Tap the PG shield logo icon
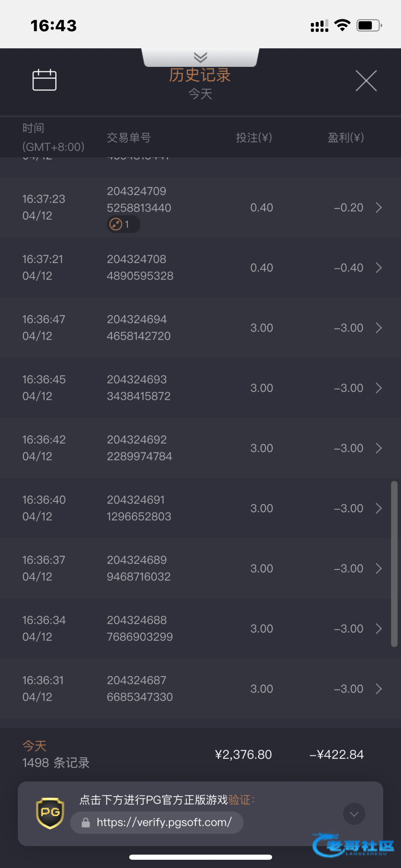401x868 pixels. tap(50, 813)
